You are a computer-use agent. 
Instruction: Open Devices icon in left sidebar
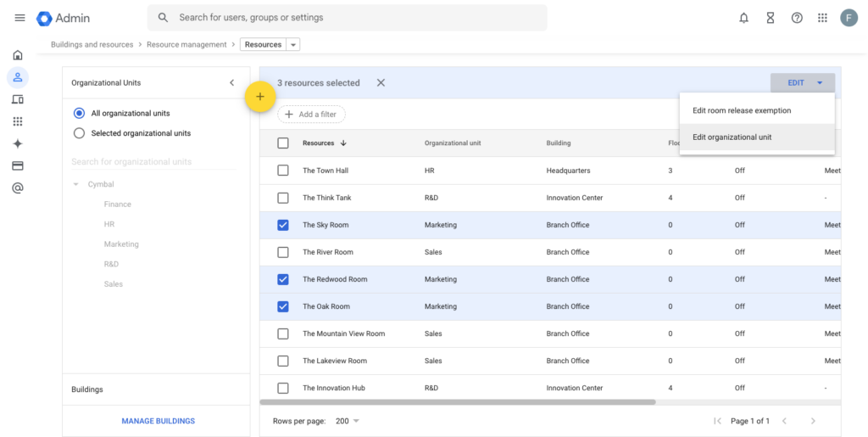tap(18, 99)
